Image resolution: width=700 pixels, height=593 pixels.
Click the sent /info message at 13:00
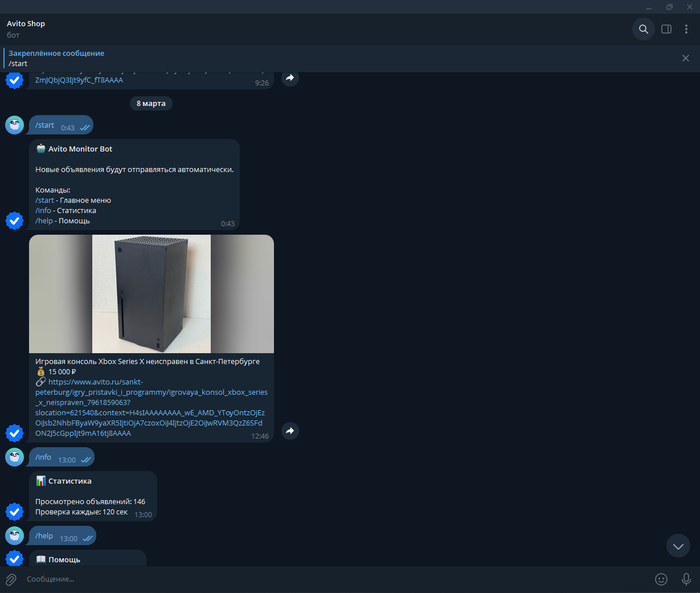click(62, 457)
